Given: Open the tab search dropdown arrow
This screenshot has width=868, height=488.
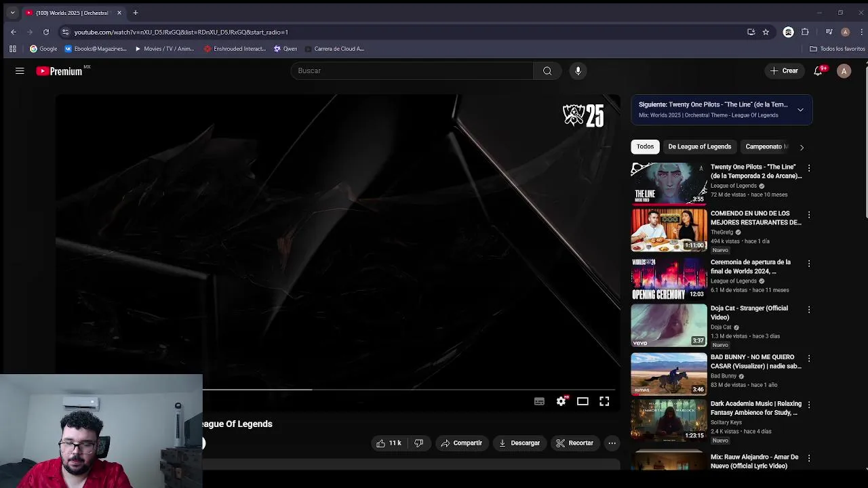Looking at the screenshot, I should click(x=12, y=12).
